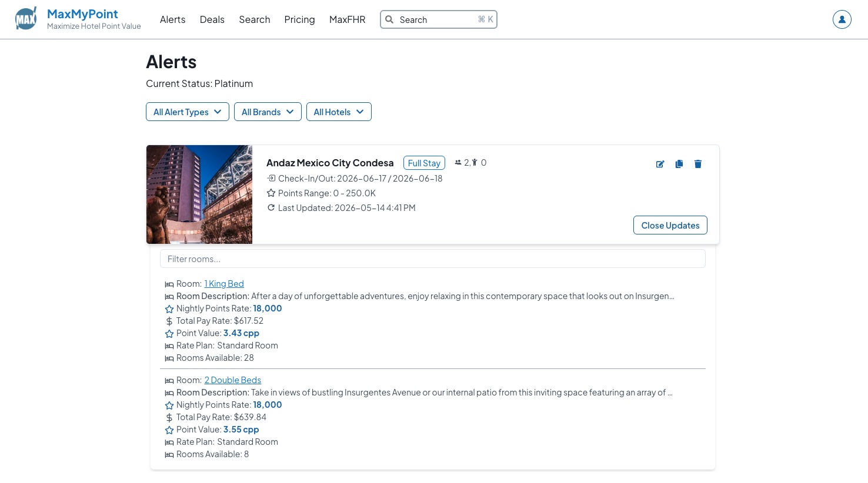The width and height of the screenshot is (868, 483).
Task: Click the Check-In/Out dates text
Action: click(360, 179)
